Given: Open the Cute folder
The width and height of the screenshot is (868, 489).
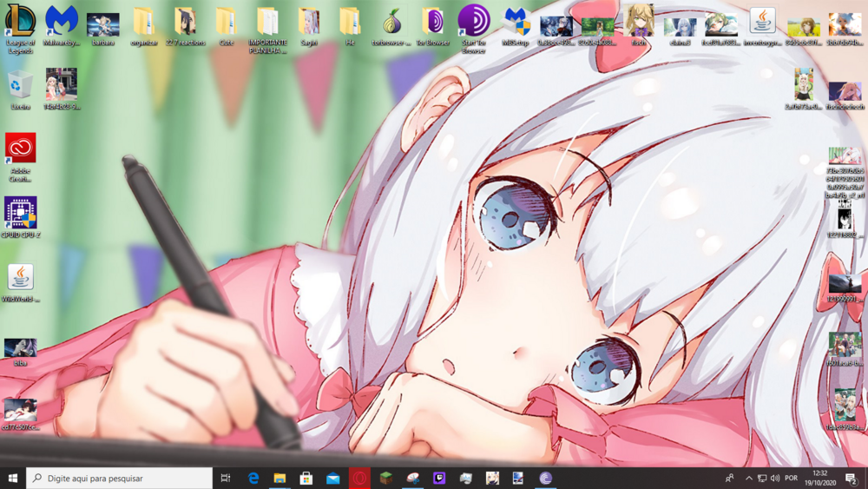Looking at the screenshot, I should click(x=226, y=27).
